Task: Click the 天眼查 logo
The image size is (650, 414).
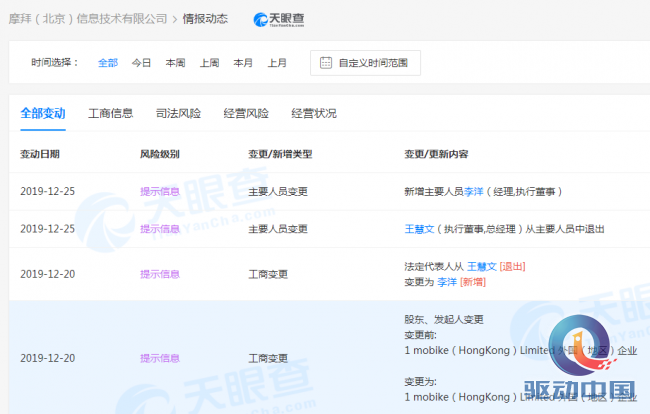Action: point(279,19)
